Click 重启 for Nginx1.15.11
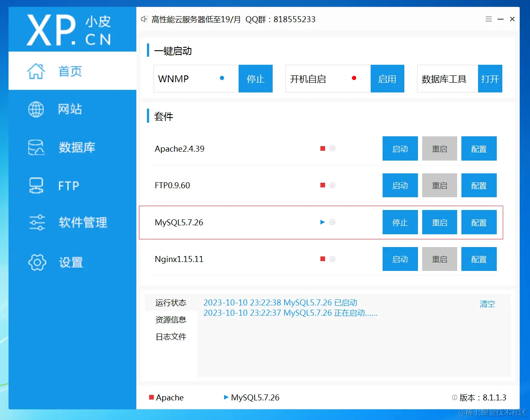 tap(440, 259)
